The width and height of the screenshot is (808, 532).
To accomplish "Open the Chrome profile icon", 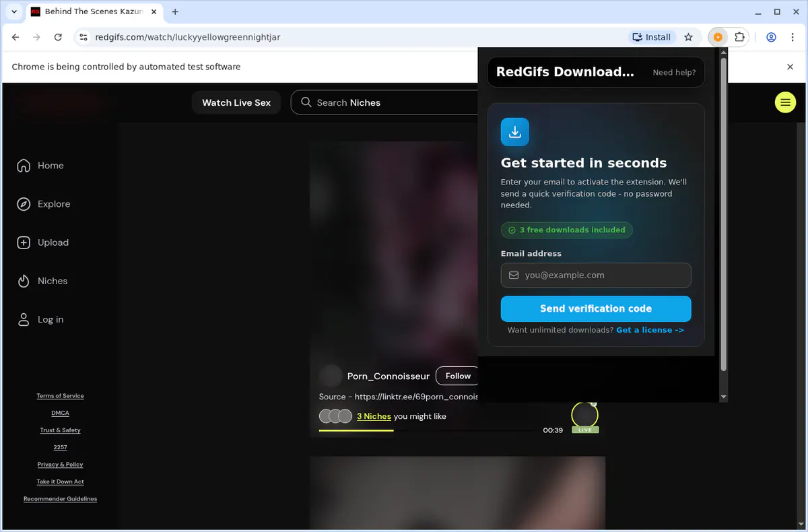I will click(x=772, y=37).
